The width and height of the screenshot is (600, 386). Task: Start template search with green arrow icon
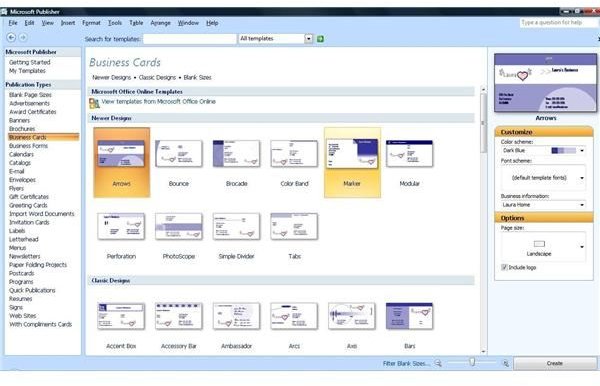pyautogui.click(x=320, y=39)
